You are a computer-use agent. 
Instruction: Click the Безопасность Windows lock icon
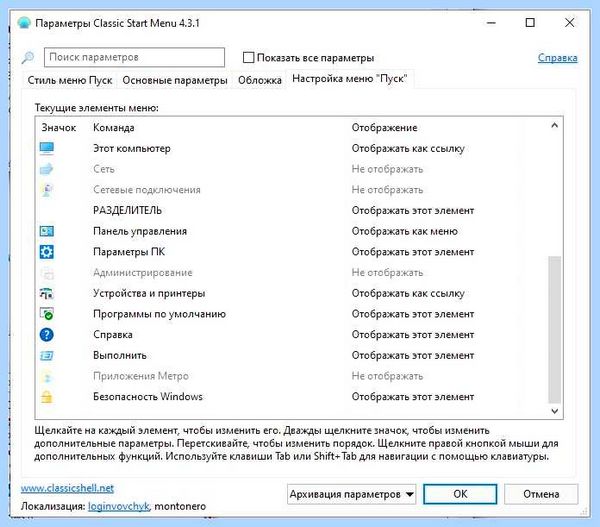(47, 396)
